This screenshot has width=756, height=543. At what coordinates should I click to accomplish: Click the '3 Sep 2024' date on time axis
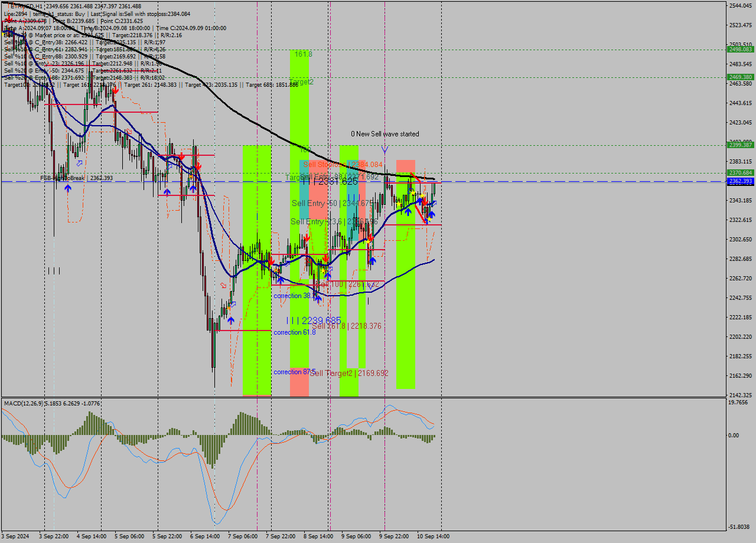point(15,537)
